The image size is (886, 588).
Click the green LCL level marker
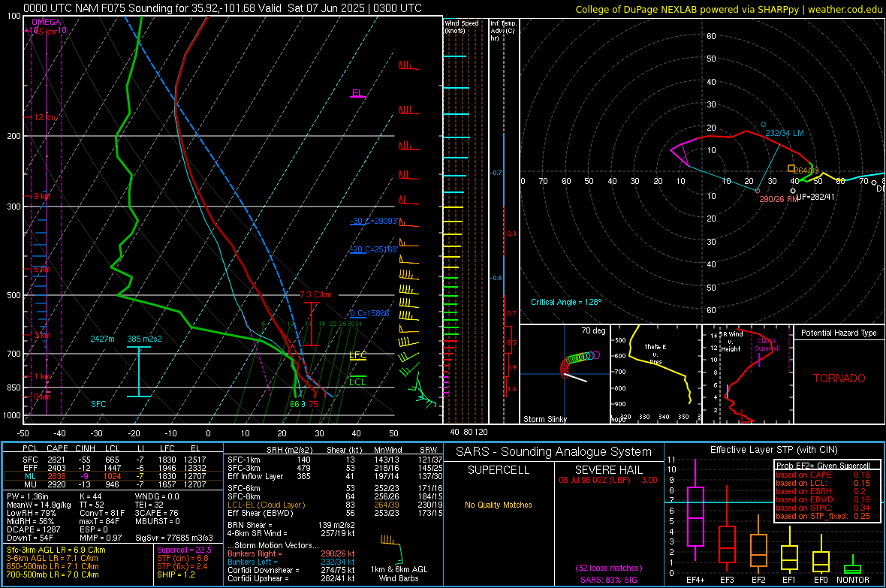click(357, 381)
